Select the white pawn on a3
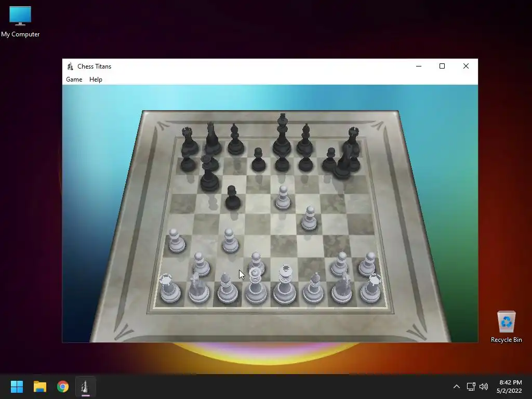 [176, 241]
